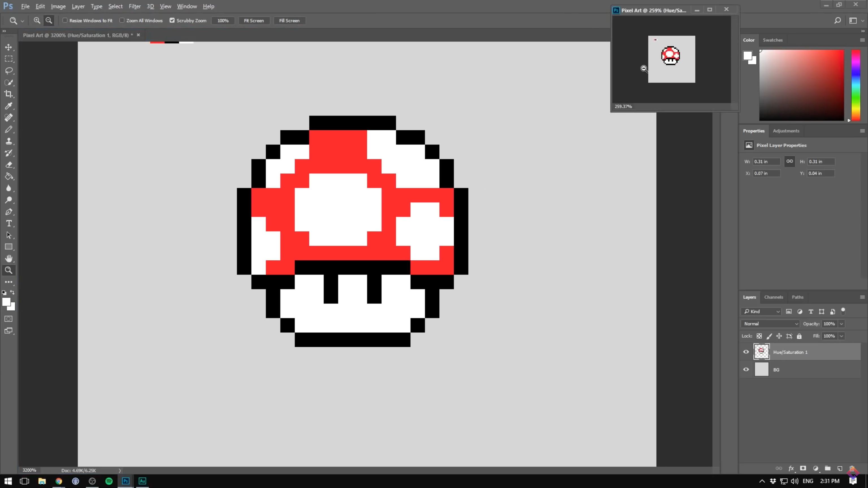This screenshot has height=488, width=868.
Task: Click the Zoom Out magnifier option
Action: (49, 21)
